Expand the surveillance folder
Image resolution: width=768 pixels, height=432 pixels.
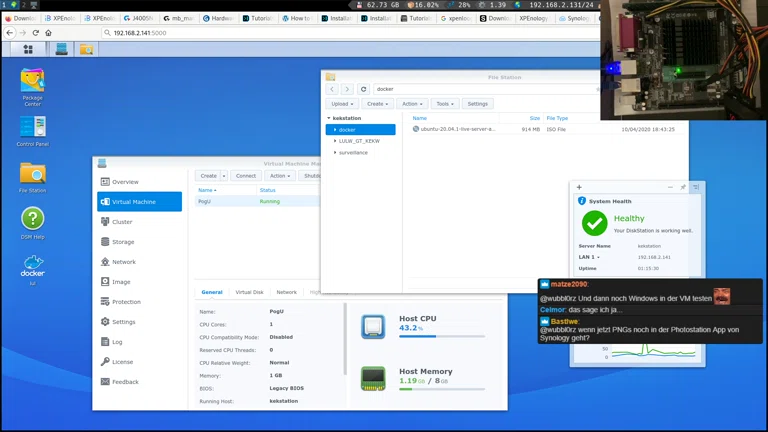point(335,153)
